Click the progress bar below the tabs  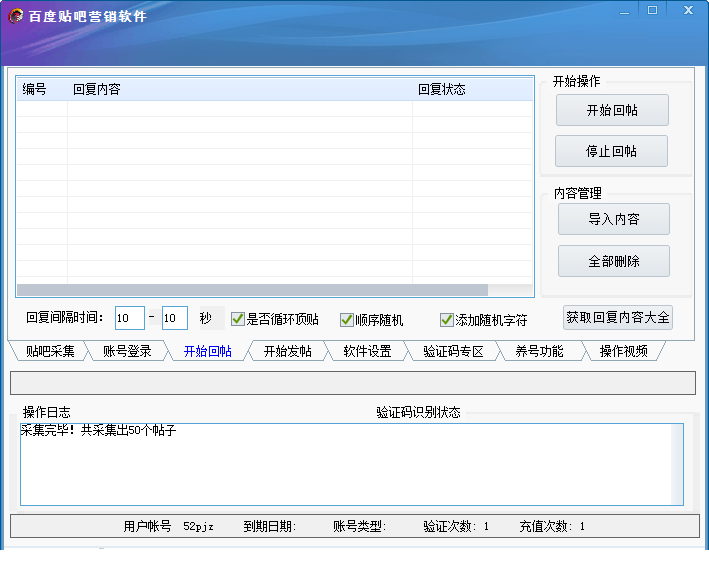point(353,383)
